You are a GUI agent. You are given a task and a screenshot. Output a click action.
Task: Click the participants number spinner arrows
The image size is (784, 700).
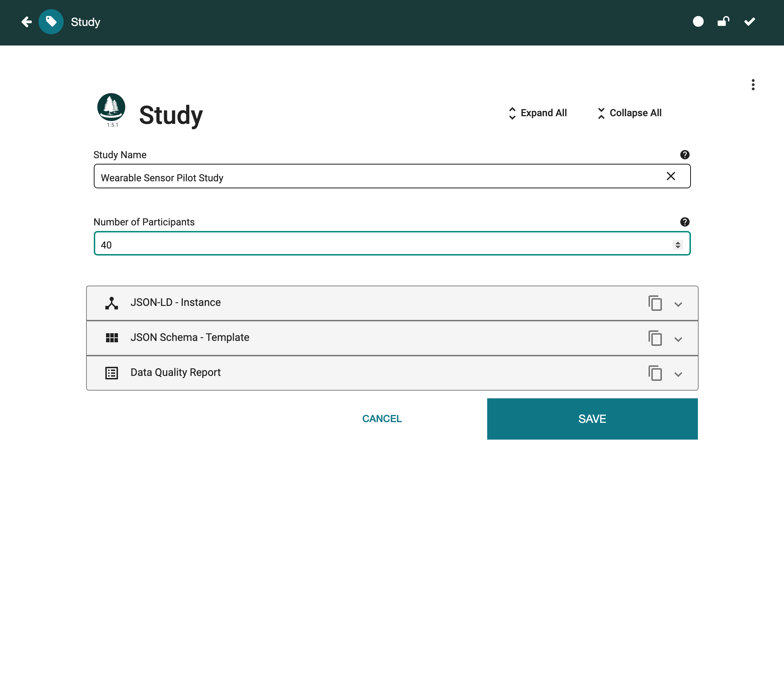678,245
